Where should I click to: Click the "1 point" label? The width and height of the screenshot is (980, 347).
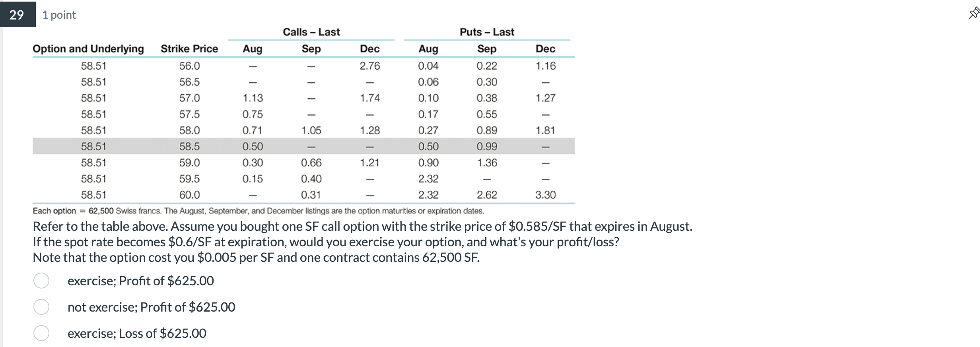tap(58, 15)
